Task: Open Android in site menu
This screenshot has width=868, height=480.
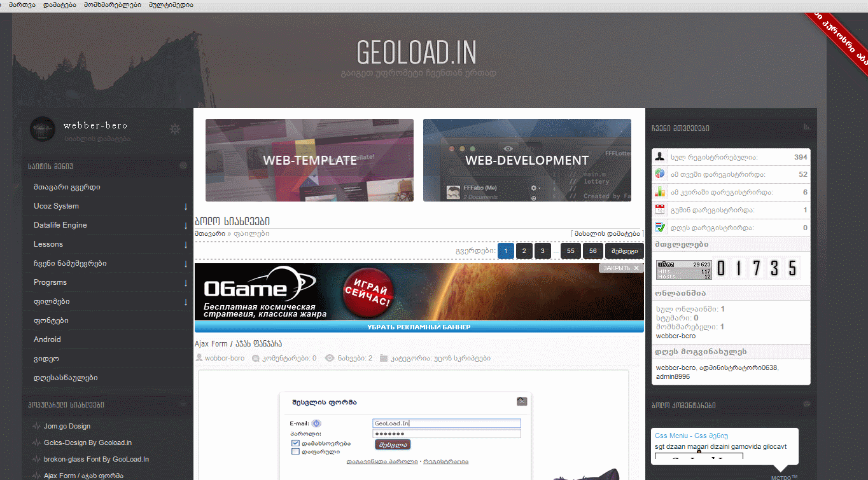Action: (47, 339)
